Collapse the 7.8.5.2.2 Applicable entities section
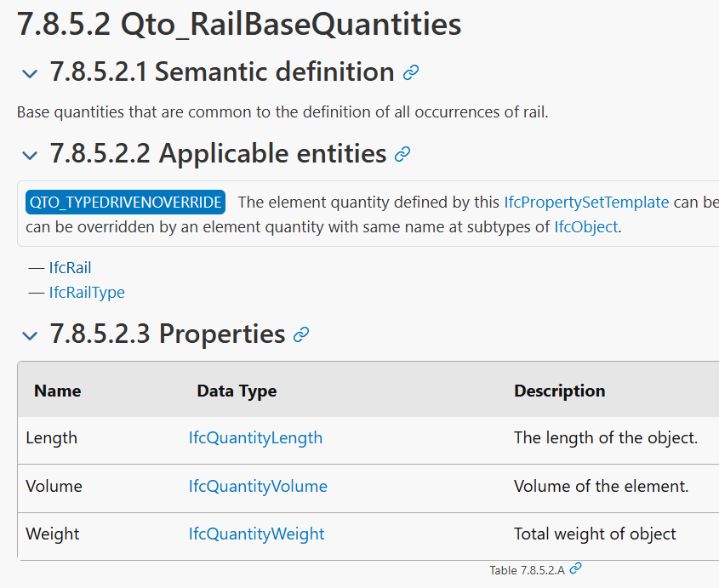Image resolution: width=719 pixels, height=588 pixels. 30,155
